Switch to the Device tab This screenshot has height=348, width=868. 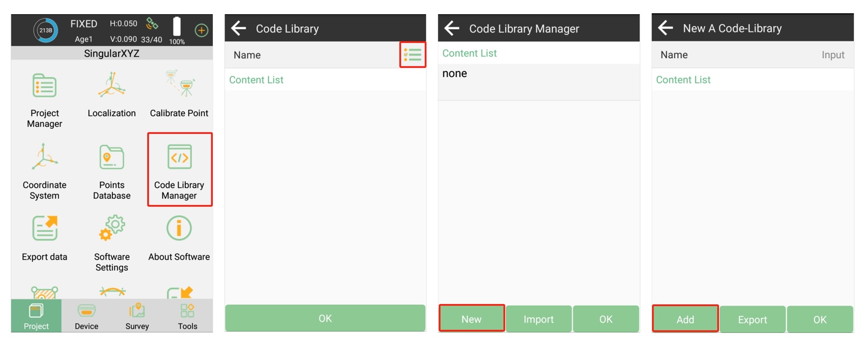click(87, 316)
